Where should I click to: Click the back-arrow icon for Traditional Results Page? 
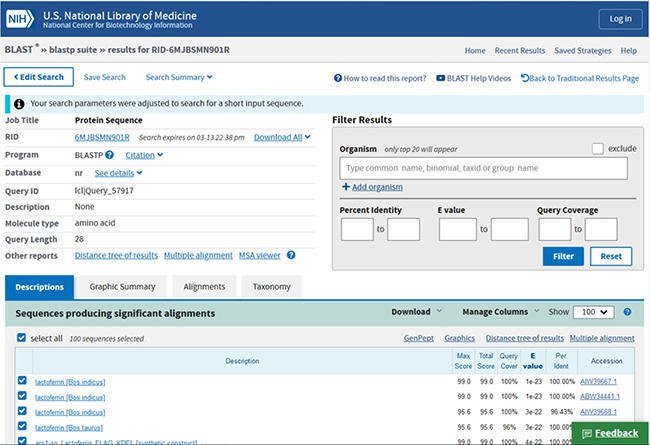(x=525, y=78)
